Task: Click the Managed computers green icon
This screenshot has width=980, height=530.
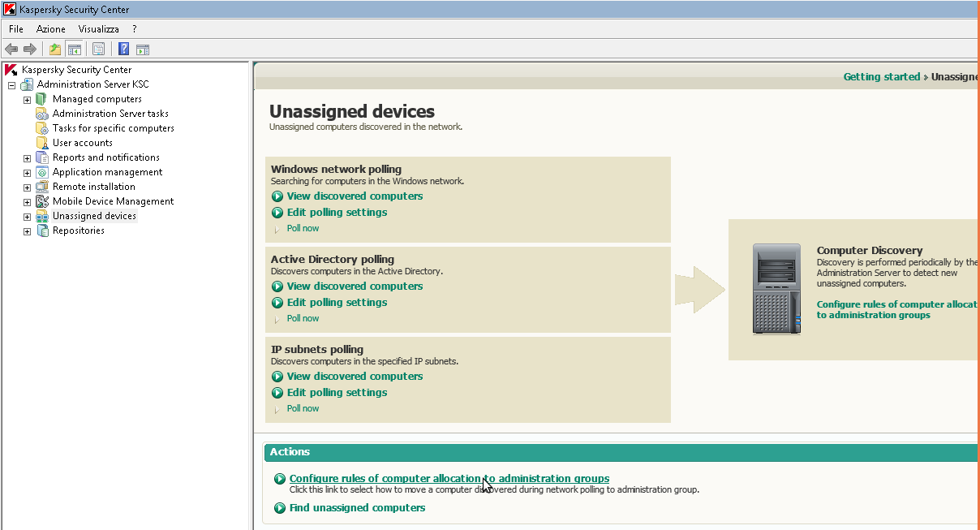Action: point(41,99)
